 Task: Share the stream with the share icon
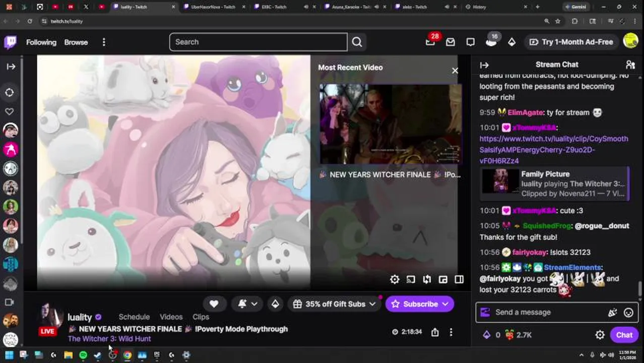click(435, 332)
